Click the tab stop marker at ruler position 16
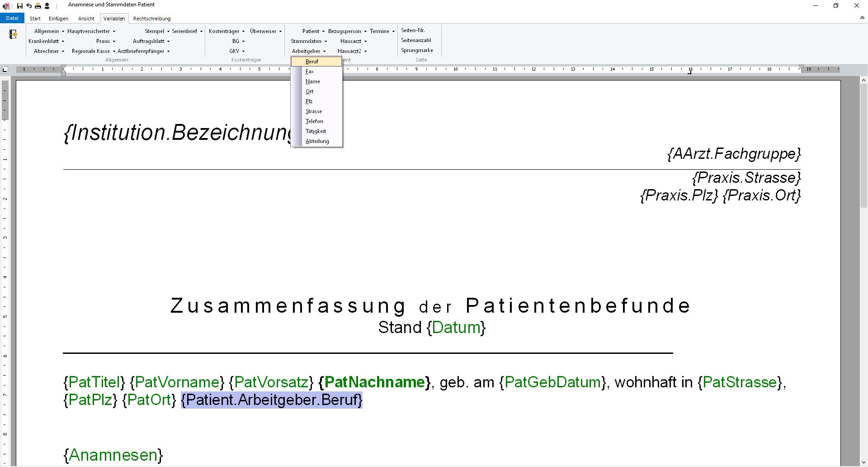 coord(690,72)
